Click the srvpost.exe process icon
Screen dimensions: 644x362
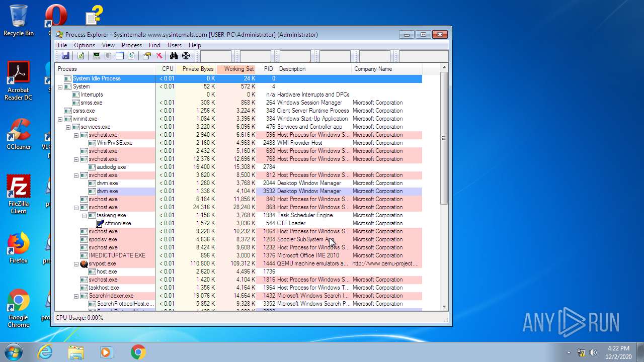click(x=84, y=263)
